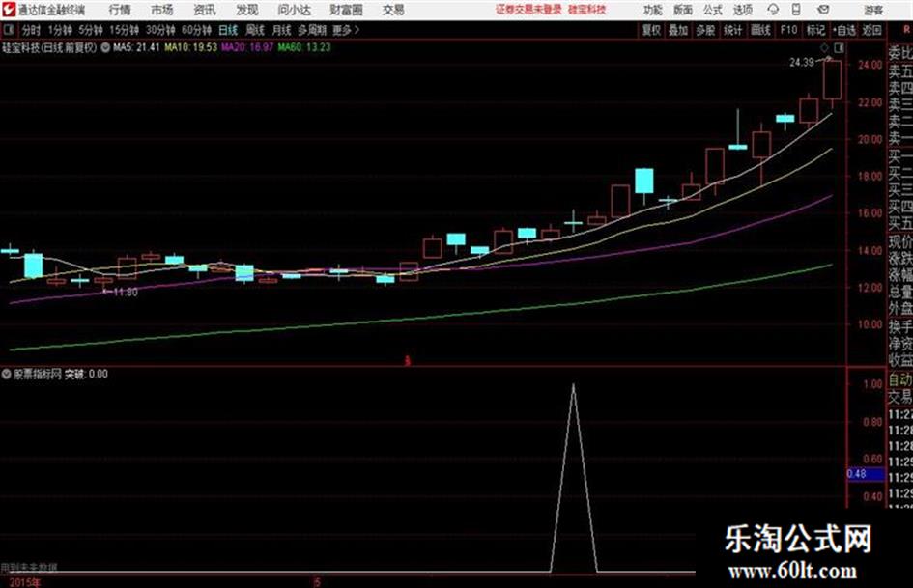Open the MA indicator settings round icon
The width and height of the screenshot is (913, 588).
pyautogui.click(x=105, y=47)
